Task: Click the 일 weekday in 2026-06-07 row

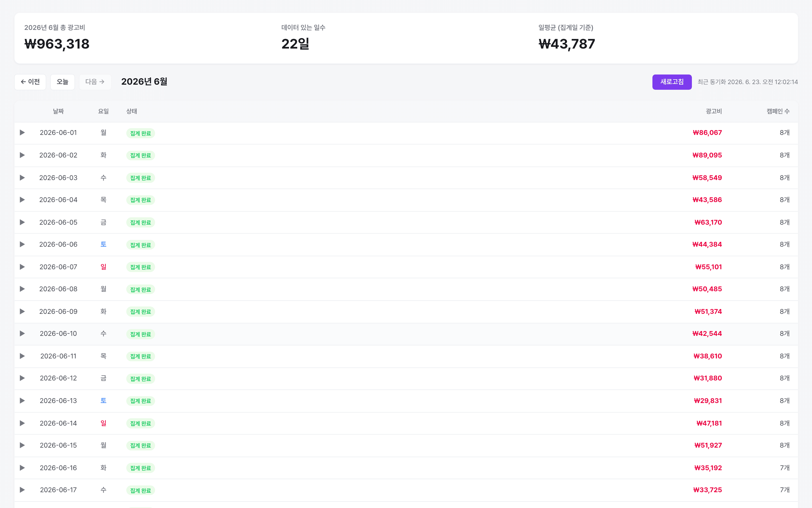Action: coord(103,267)
